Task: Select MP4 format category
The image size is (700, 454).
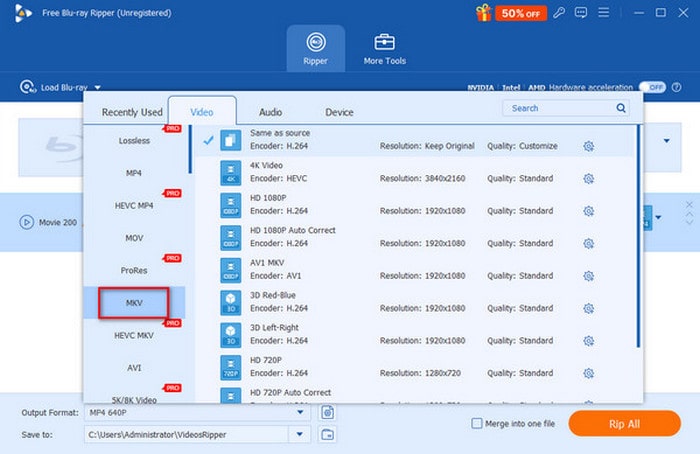Action: pyautogui.click(x=134, y=173)
